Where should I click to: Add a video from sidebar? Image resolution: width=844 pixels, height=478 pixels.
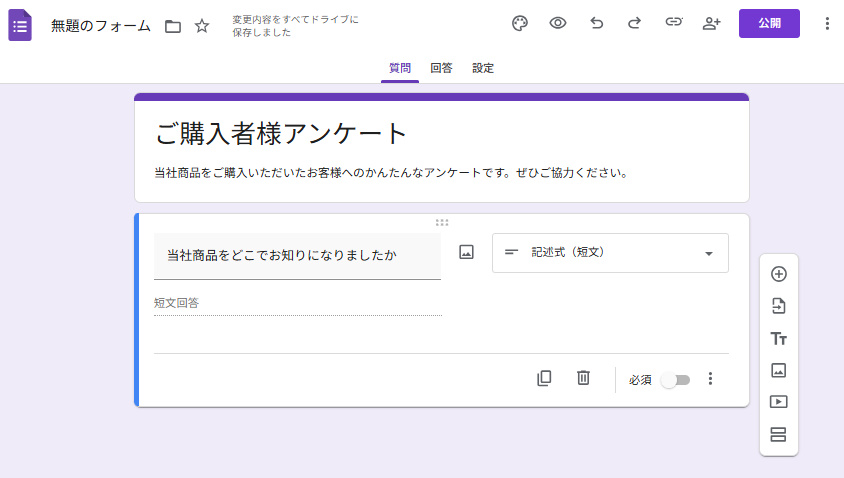[x=779, y=402]
